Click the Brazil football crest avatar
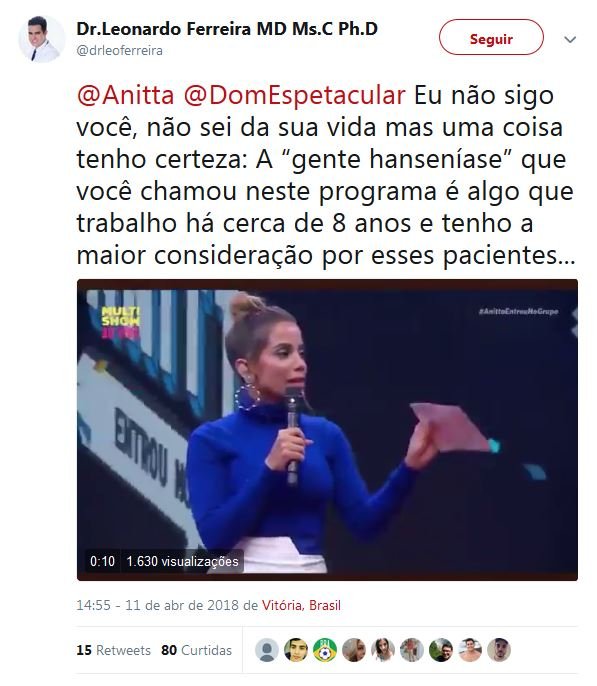The image size is (597, 686). click(325, 650)
